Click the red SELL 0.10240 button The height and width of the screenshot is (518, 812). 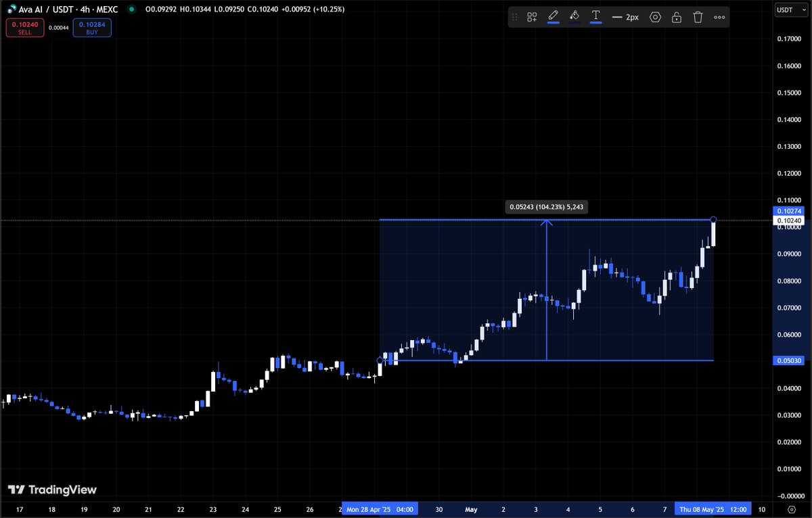[x=24, y=28]
